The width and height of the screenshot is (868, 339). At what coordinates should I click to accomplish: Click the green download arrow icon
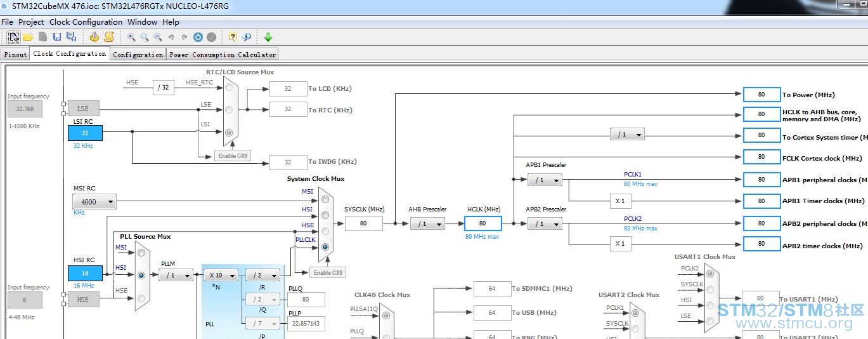pos(268,37)
